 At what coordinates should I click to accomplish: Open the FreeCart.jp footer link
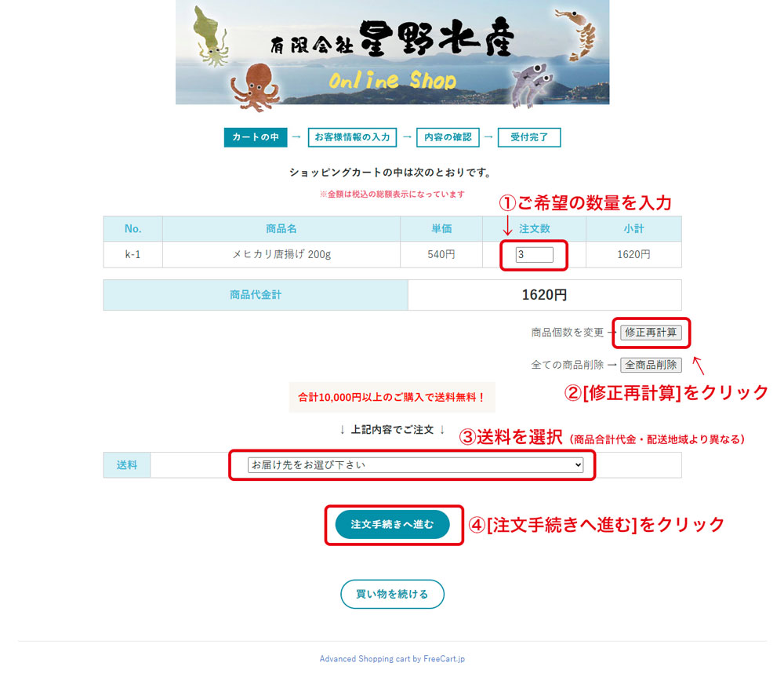pyautogui.click(x=391, y=659)
